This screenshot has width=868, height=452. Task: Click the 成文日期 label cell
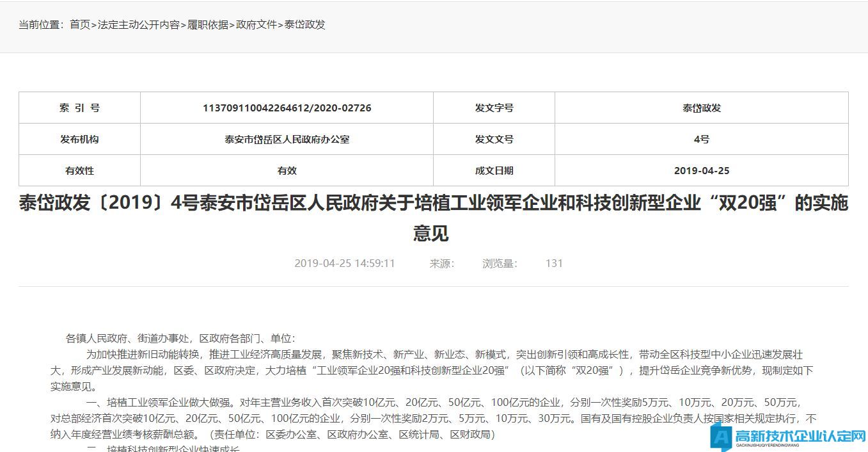pyautogui.click(x=494, y=171)
